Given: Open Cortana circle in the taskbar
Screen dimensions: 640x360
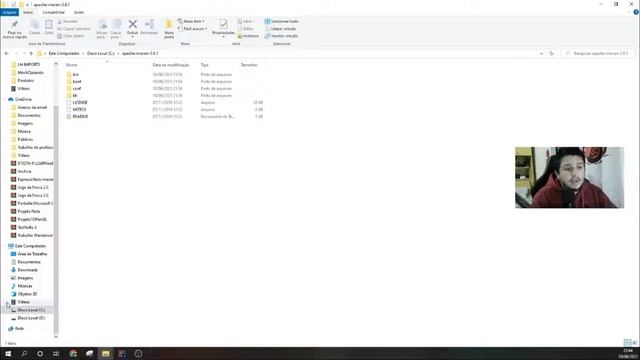Looking at the screenshot, I should [x=40, y=353].
